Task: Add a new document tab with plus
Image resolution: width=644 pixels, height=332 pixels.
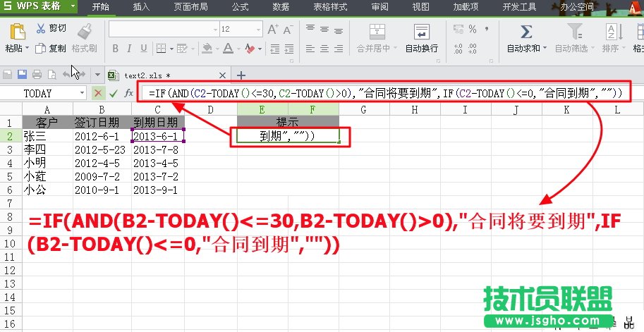Action: point(241,75)
